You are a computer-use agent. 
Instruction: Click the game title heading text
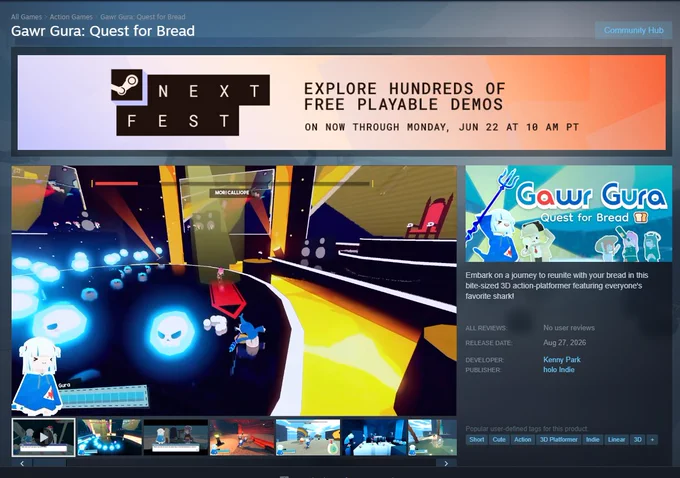pyautogui.click(x=103, y=31)
